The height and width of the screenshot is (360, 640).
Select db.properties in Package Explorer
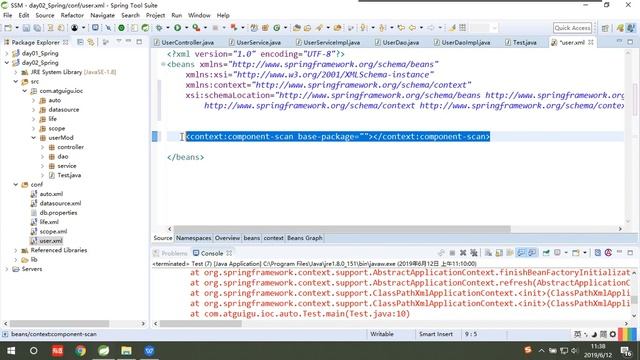(58, 213)
